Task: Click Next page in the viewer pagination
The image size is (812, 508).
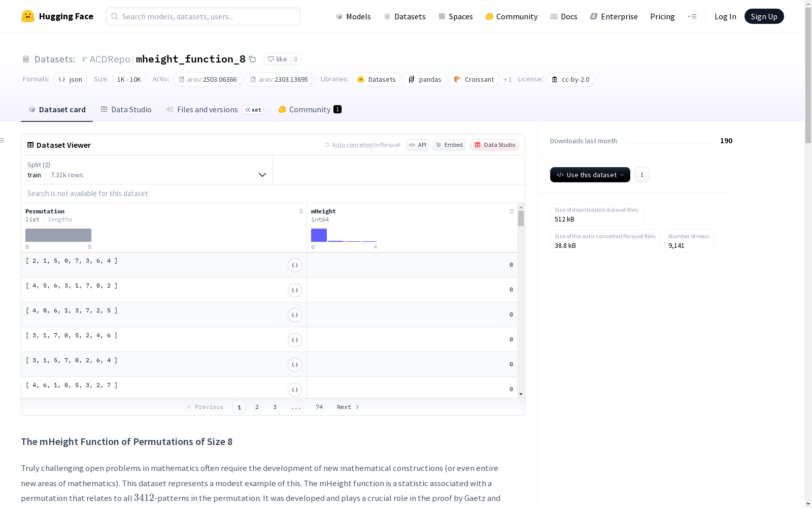Action: pos(348,407)
